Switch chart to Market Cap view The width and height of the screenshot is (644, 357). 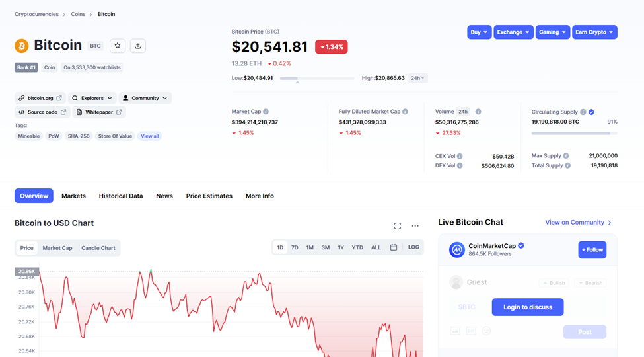(57, 248)
